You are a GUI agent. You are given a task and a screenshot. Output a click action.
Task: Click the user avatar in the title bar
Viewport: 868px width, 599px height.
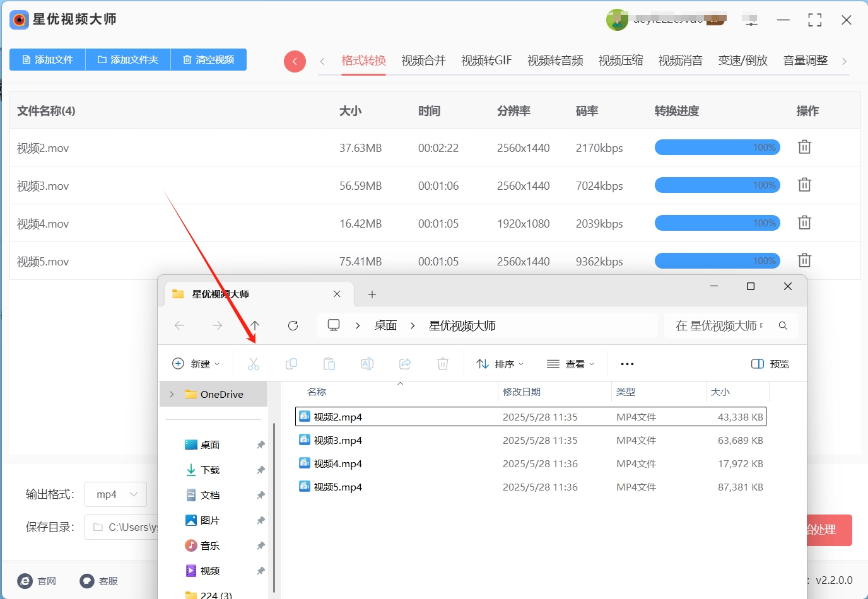point(617,20)
